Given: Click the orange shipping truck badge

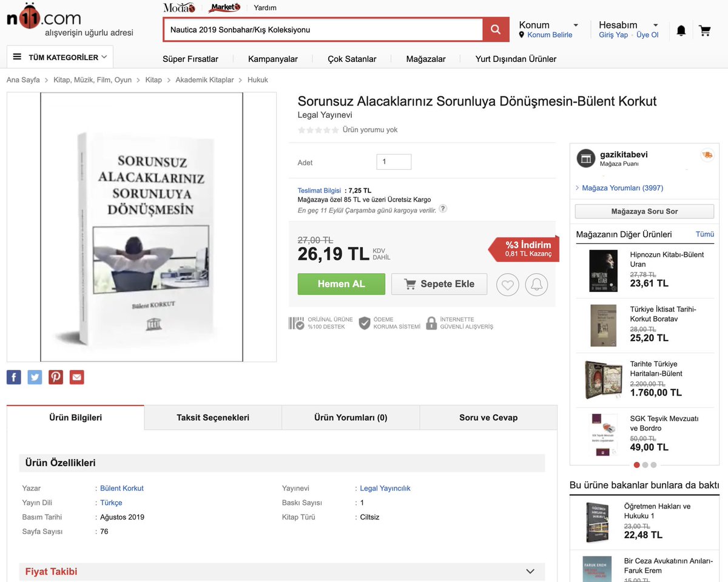Looking at the screenshot, I should coord(707,155).
